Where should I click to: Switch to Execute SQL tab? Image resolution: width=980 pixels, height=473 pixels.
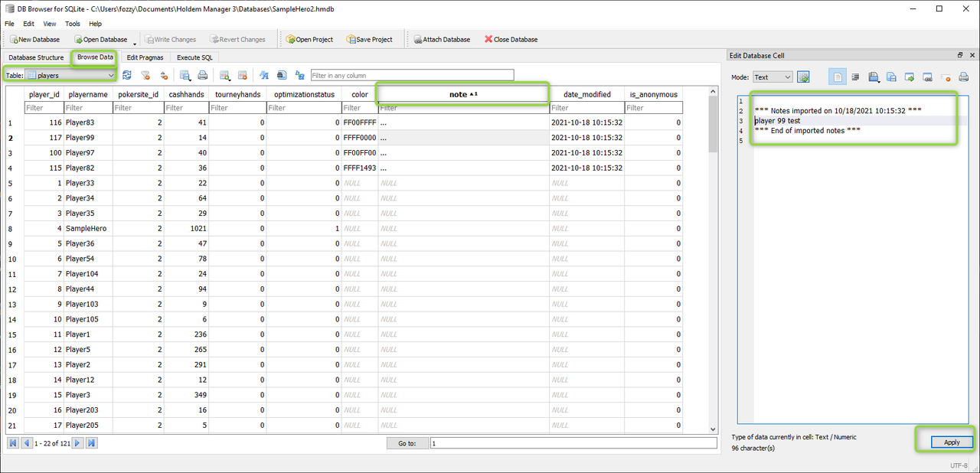(x=194, y=57)
